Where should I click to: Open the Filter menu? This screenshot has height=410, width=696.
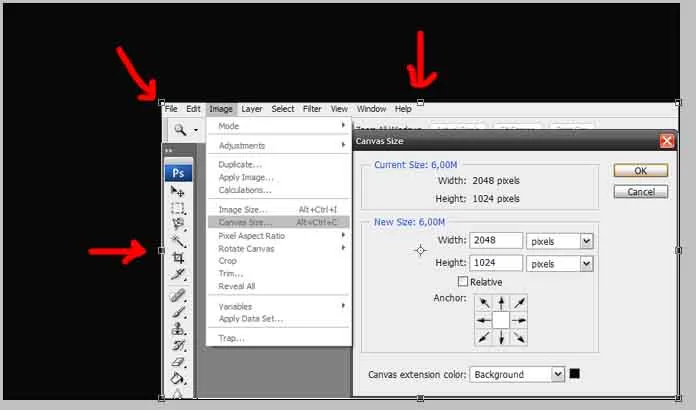312,109
